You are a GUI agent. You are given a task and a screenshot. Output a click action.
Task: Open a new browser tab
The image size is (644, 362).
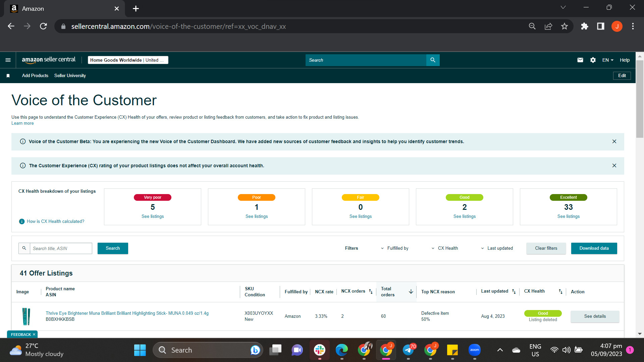click(x=136, y=9)
